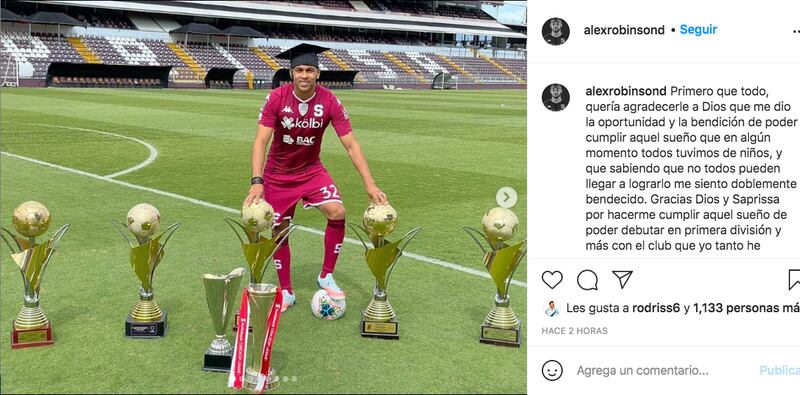Screen dimensions: 800x395
Task: Focus the 'Agrega un comentario' field
Action: (x=642, y=371)
